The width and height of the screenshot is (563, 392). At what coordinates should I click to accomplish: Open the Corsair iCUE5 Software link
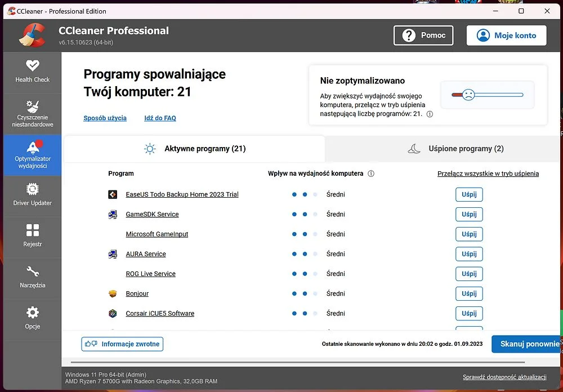tap(160, 313)
